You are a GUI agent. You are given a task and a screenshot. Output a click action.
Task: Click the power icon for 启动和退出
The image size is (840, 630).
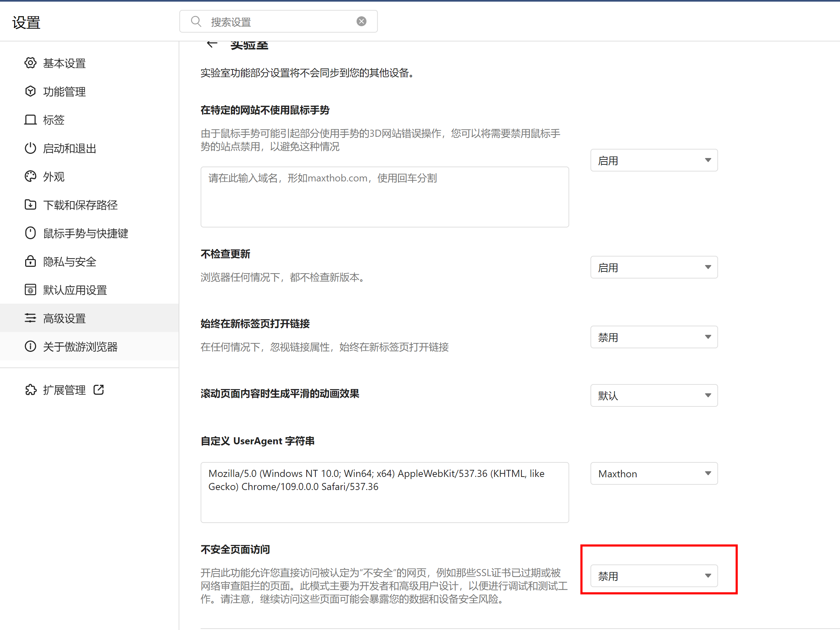(30, 148)
